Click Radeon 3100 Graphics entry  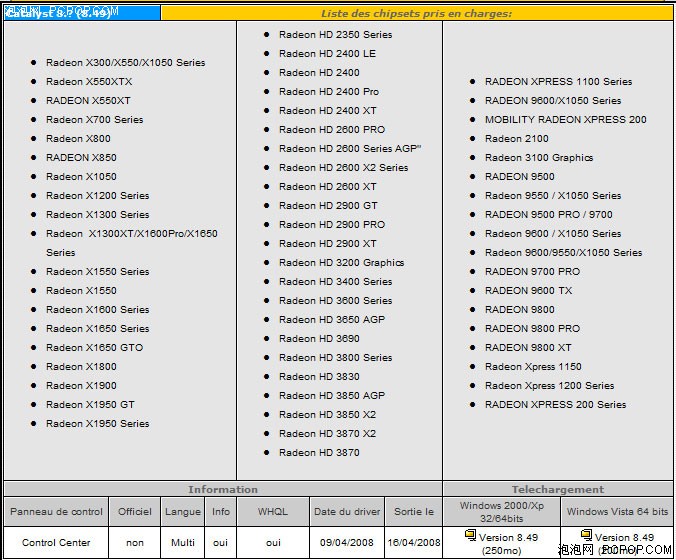tap(539, 157)
